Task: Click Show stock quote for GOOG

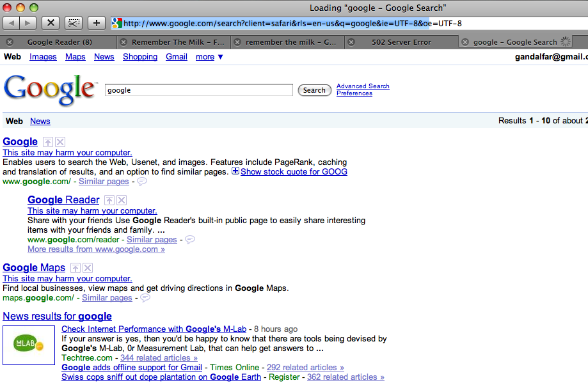Action: click(294, 171)
